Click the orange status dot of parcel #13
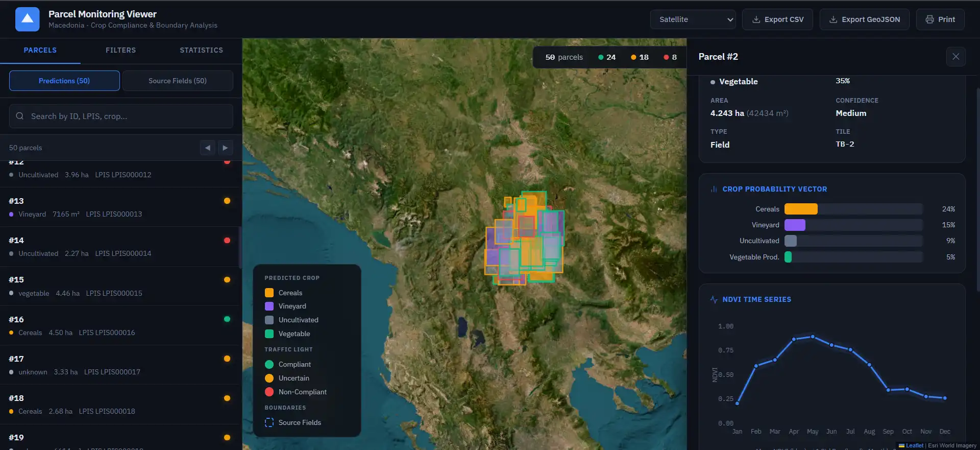 point(227,201)
